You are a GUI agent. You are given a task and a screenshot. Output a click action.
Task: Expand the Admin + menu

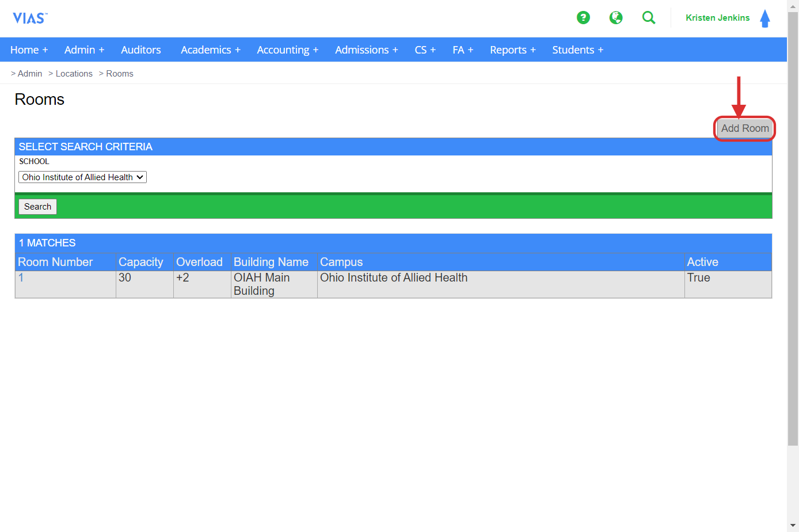pos(84,50)
